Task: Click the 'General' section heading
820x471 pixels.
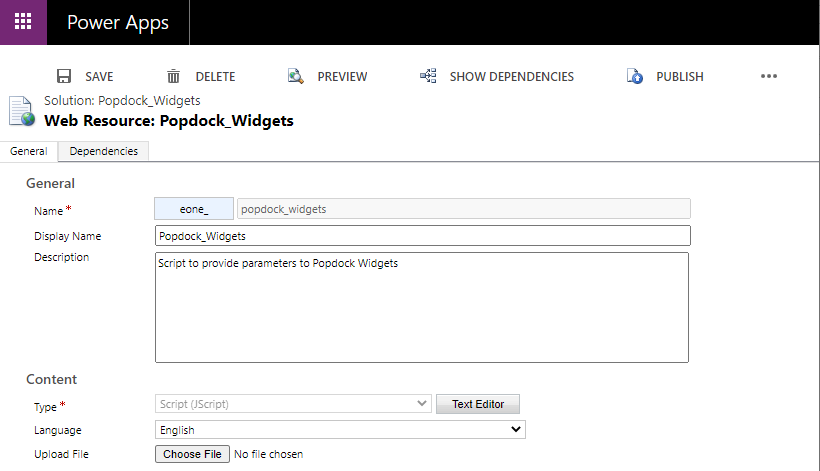Action: tap(50, 183)
